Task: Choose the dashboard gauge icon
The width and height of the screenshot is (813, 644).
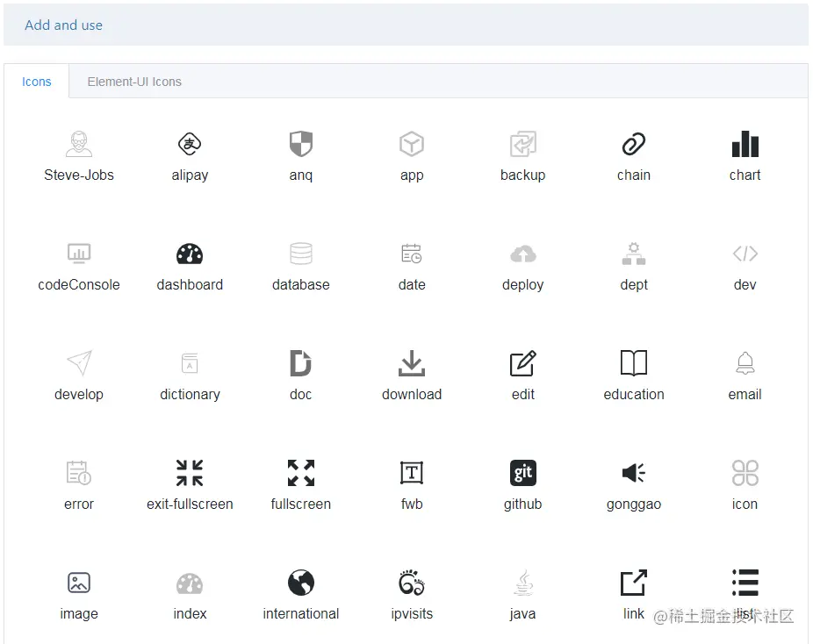Action: tap(190, 254)
